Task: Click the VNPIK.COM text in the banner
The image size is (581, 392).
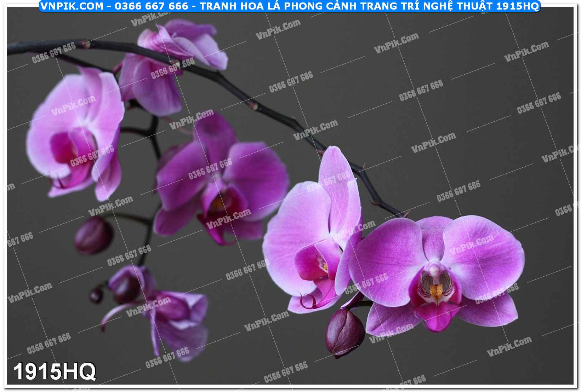Action: [72, 6]
